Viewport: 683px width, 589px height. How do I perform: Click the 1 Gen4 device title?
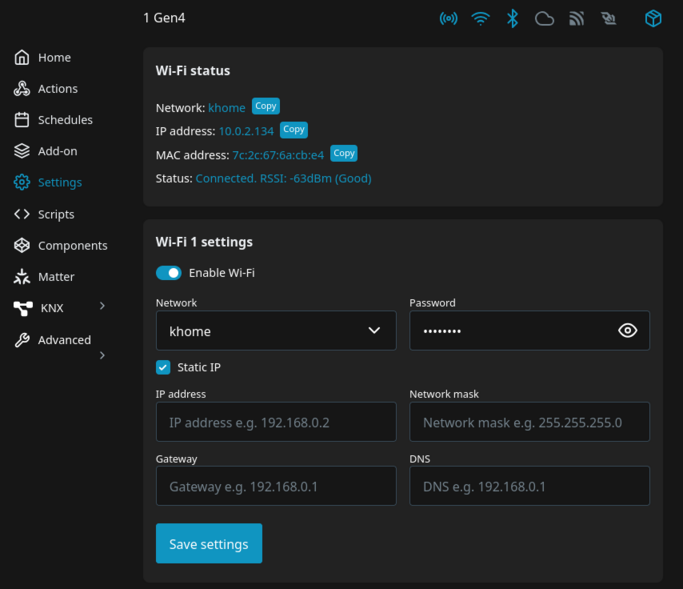164,18
